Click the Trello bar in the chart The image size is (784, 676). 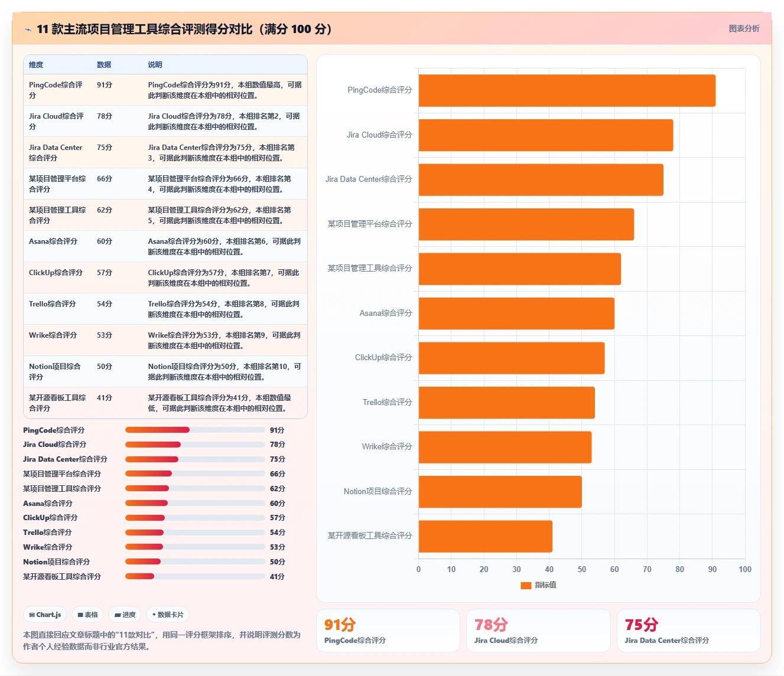point(507,403)
